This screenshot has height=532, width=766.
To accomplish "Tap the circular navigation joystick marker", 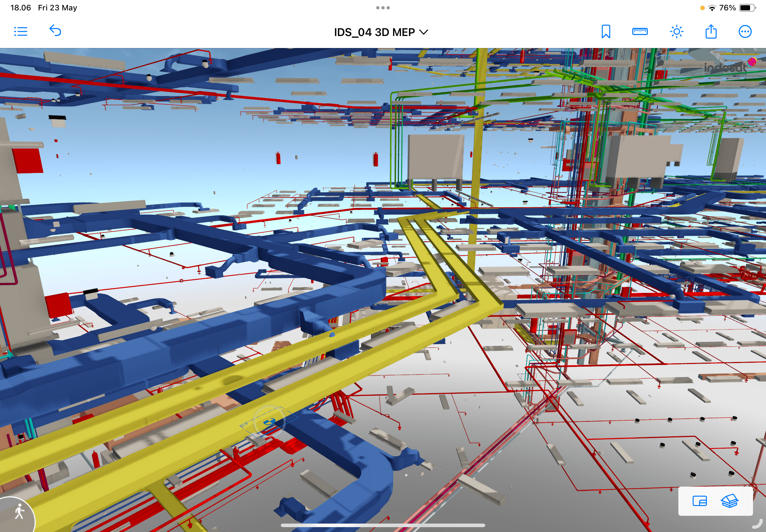I will (x=269, y=422).
